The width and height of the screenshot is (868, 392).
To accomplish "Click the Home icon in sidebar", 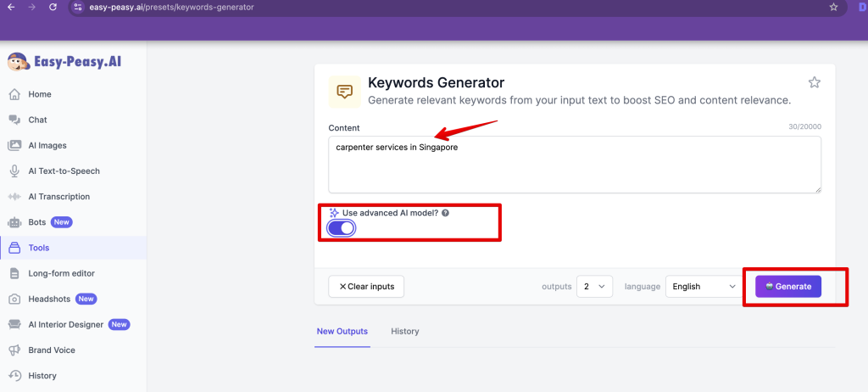I will (x=14, y=94).
